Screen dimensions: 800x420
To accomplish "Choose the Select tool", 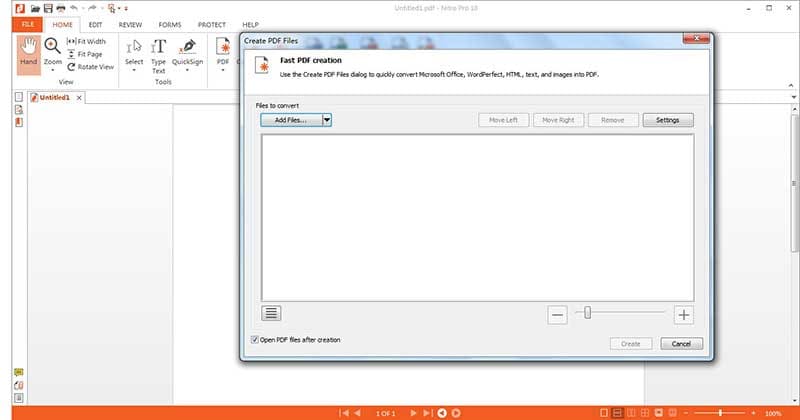I will (x=134, y=52).
